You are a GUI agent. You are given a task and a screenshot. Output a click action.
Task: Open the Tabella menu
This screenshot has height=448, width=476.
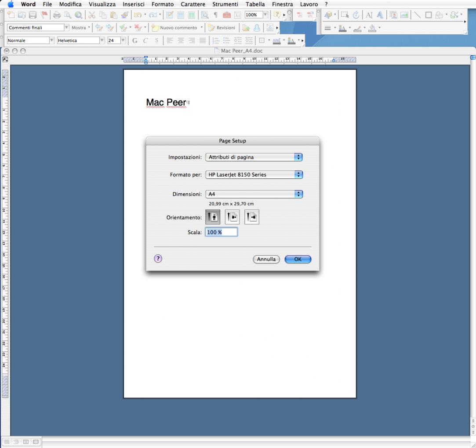pos(255,4)
